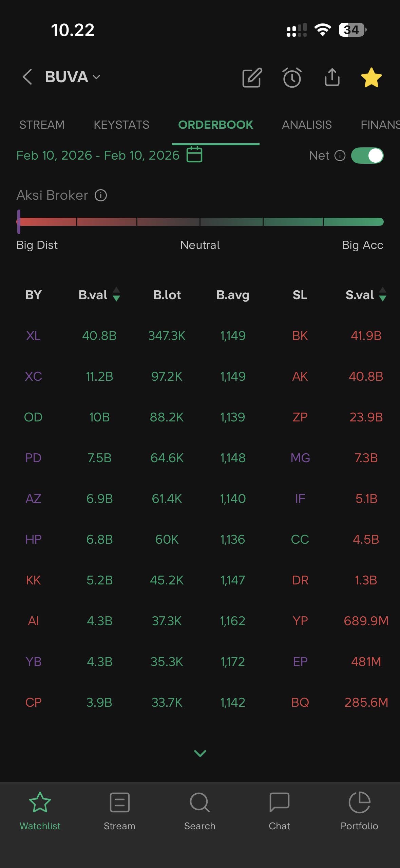Select buyer broker XL row
This screenshot has height=868, width=400.
pyautogui.click(x=33, y=336)
